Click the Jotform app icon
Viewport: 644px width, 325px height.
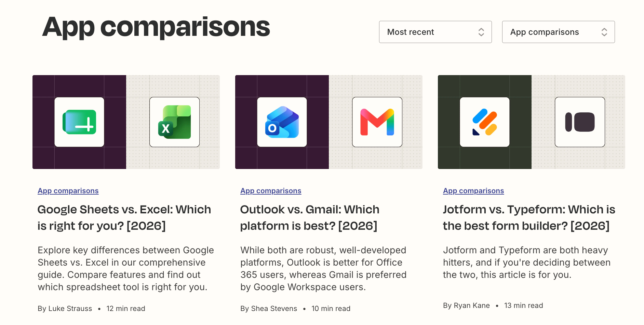pyautogui.click(x=485, y=122)
